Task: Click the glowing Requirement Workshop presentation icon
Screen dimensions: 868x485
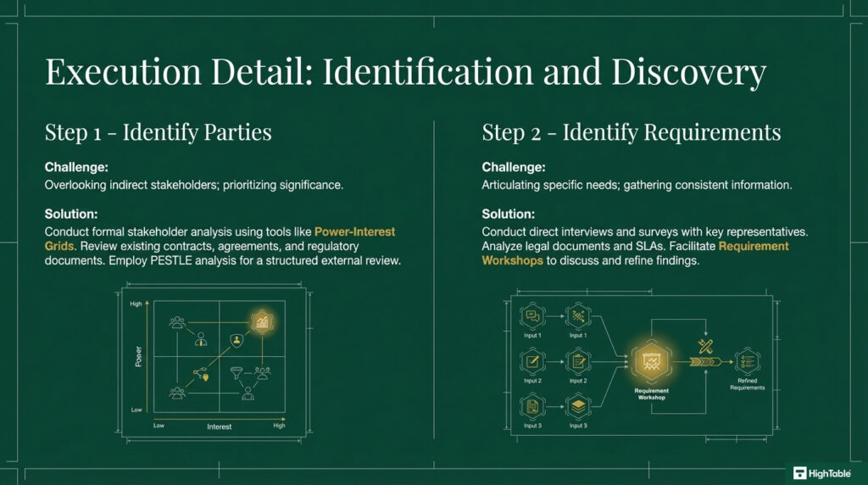Action: [x=651, y=362]
